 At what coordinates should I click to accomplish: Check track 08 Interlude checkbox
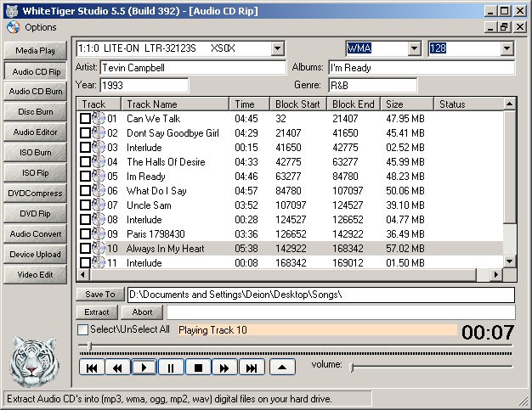(x=85, y=220)
